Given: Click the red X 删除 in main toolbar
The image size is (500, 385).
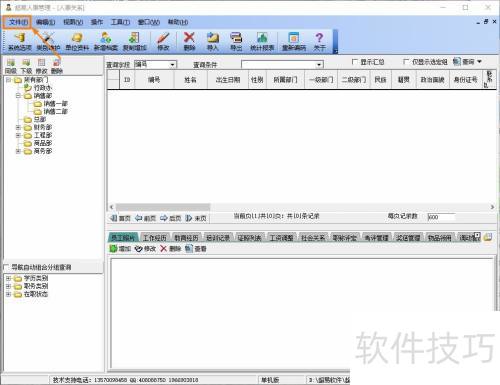Looking at the screenshot, I should tap(189, 41).
